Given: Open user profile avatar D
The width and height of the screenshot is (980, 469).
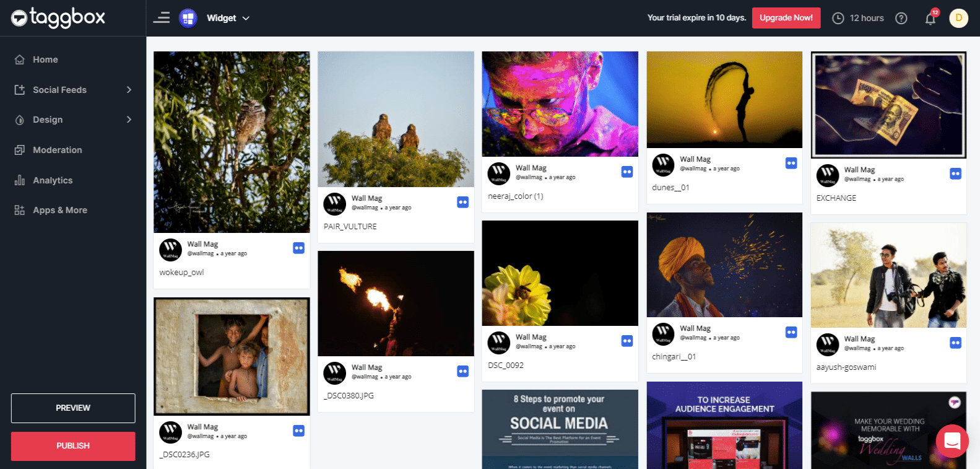Looking at the screenshot, I should coord(958,18).
